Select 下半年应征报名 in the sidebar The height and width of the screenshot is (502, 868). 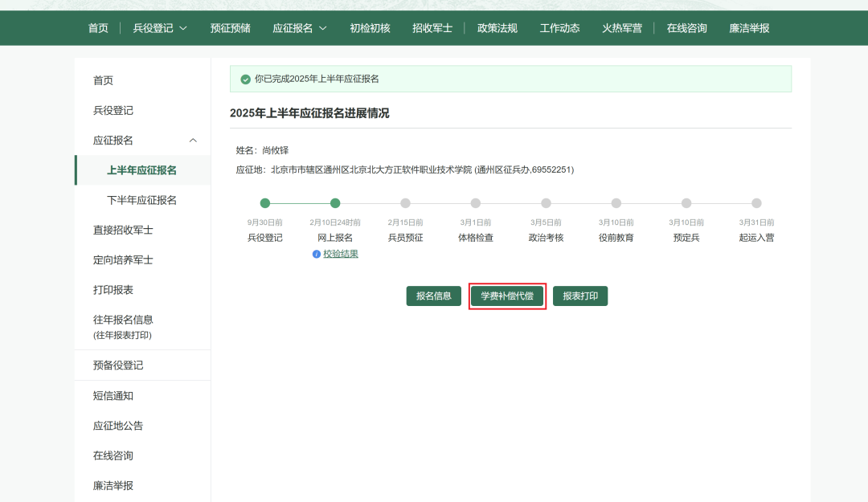pos(141,200)
